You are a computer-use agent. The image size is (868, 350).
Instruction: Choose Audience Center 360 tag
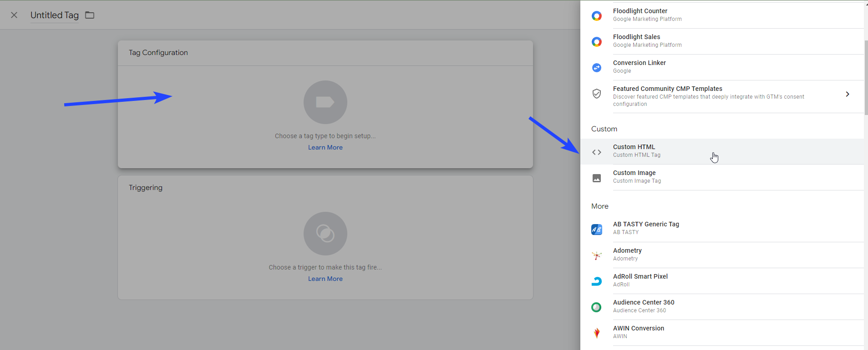coord(722,306)
